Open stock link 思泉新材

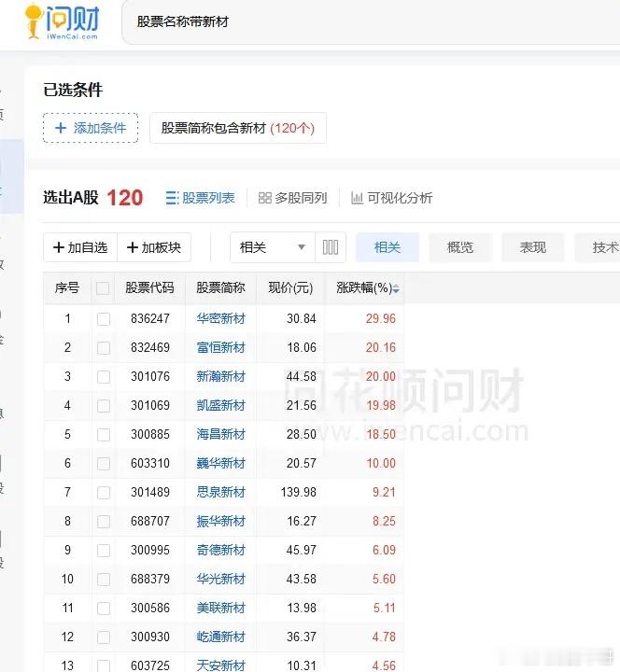[220, 492]
